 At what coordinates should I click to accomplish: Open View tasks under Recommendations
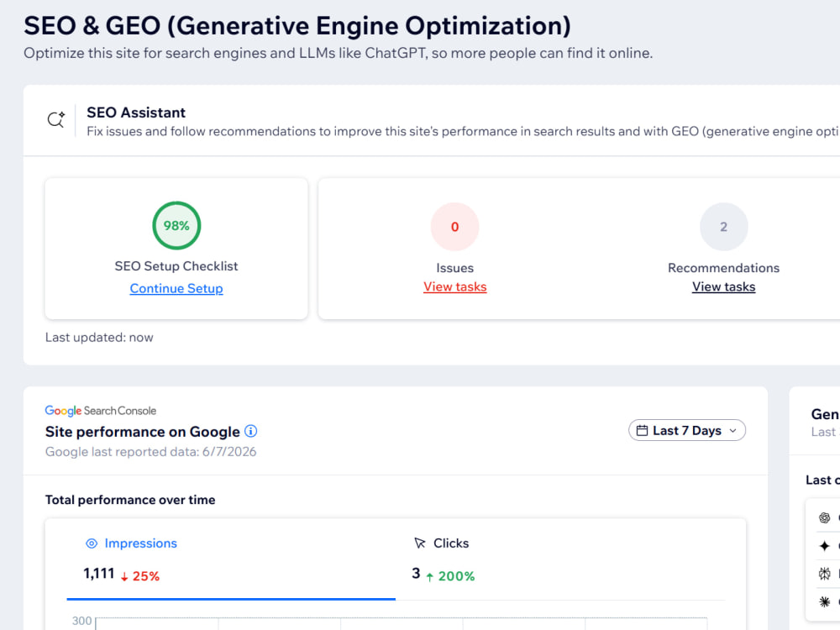(x=724, y=286)
